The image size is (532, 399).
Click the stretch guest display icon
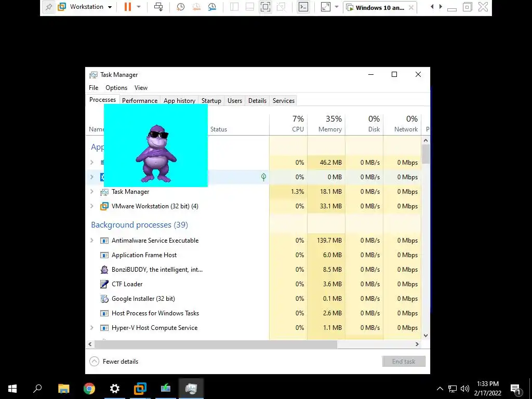325,7
